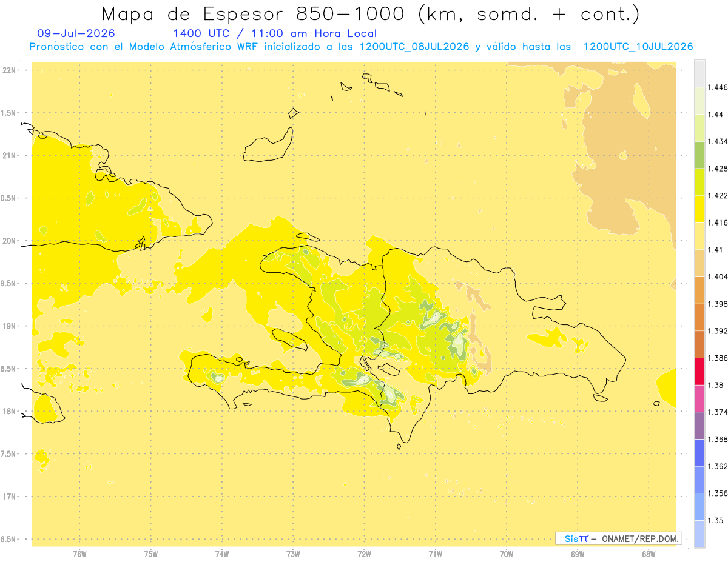Click the 72W longitude label
The width and height of the screenshot is (728, 562).
tap(364, 554)
